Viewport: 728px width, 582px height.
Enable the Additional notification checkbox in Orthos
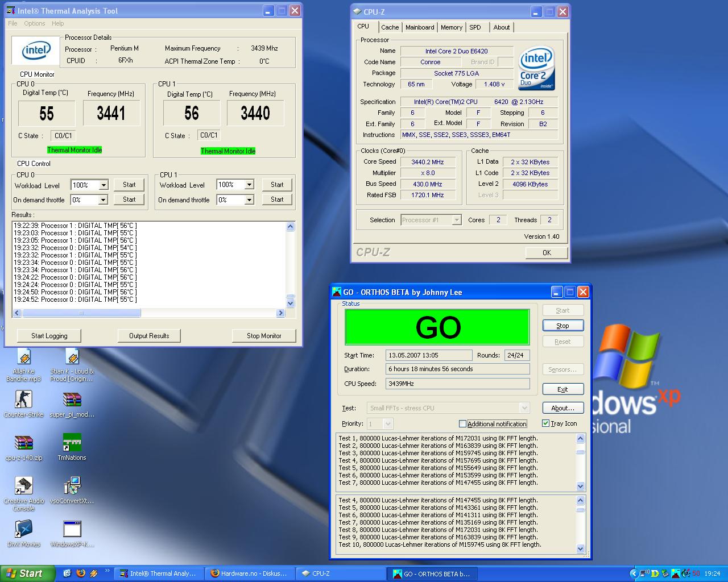(x=462, y=423)
